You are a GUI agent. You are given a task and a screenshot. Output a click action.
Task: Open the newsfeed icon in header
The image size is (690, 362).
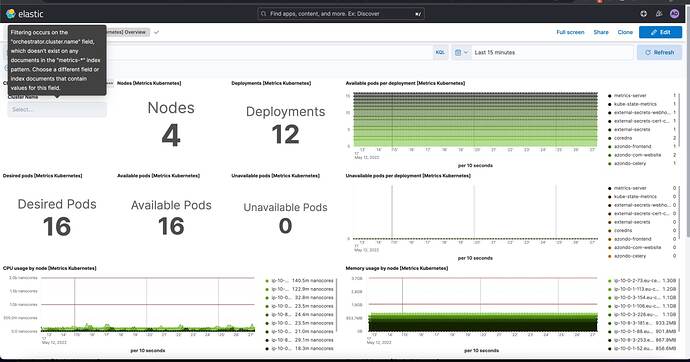click(659, 14)
